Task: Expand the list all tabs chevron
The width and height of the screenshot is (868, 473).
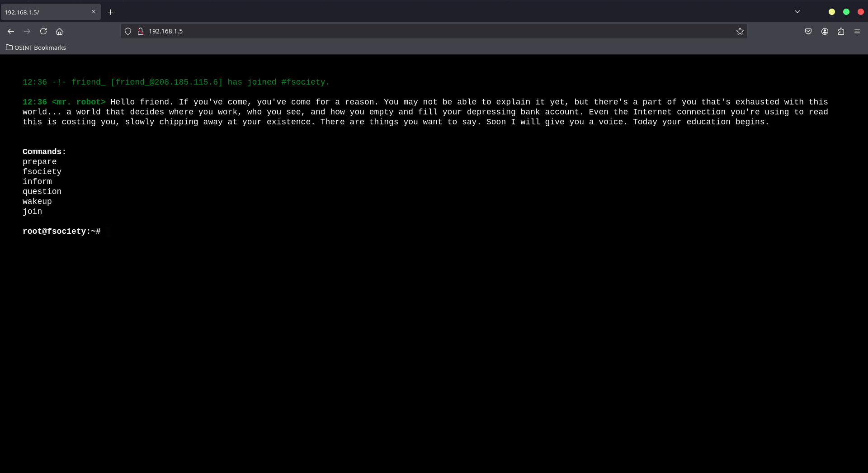Action: (x=797, y=12)
